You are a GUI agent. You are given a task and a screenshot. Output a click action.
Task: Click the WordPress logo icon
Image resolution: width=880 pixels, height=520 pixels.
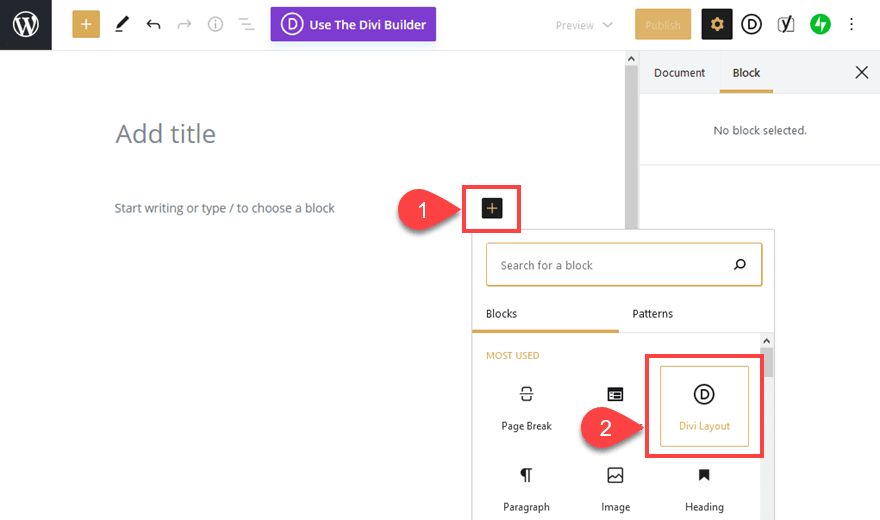(25, 25)
